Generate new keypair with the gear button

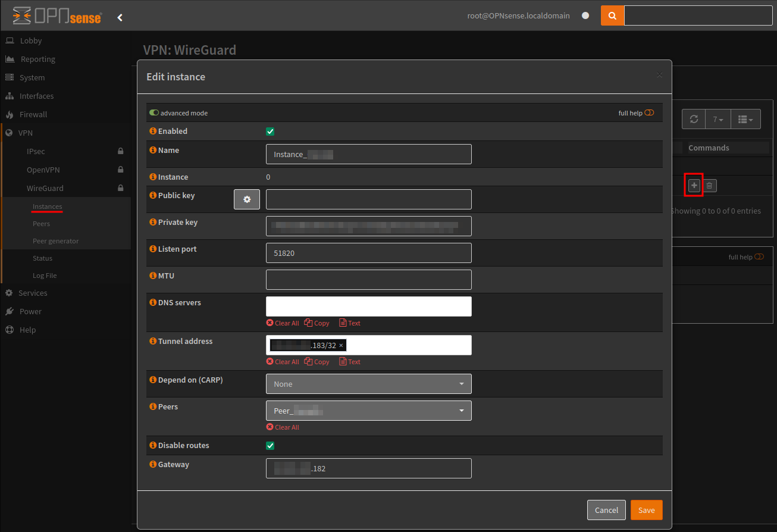pos(247,199)
